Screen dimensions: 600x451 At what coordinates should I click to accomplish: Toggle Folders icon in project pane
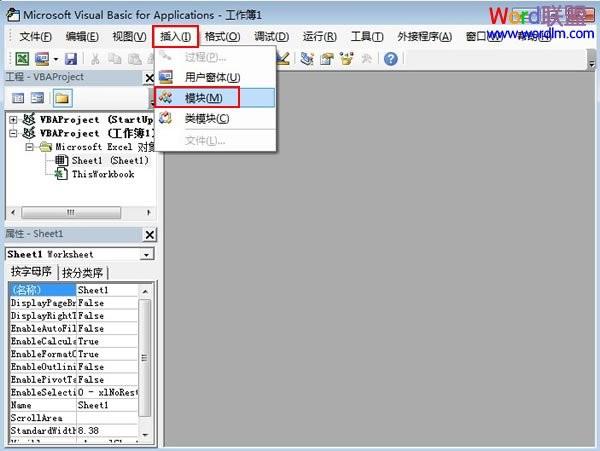tap(62, 98)
